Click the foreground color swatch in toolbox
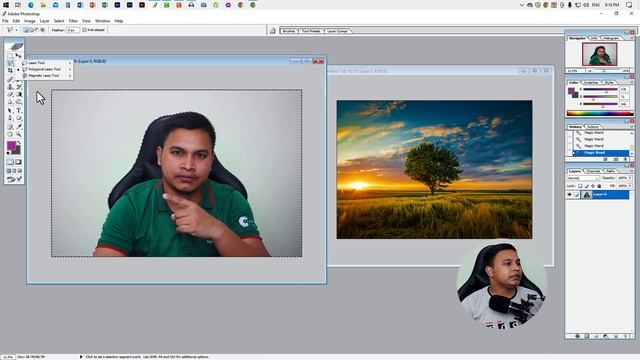This screenshot has height=360, width=640. point(11,145)
